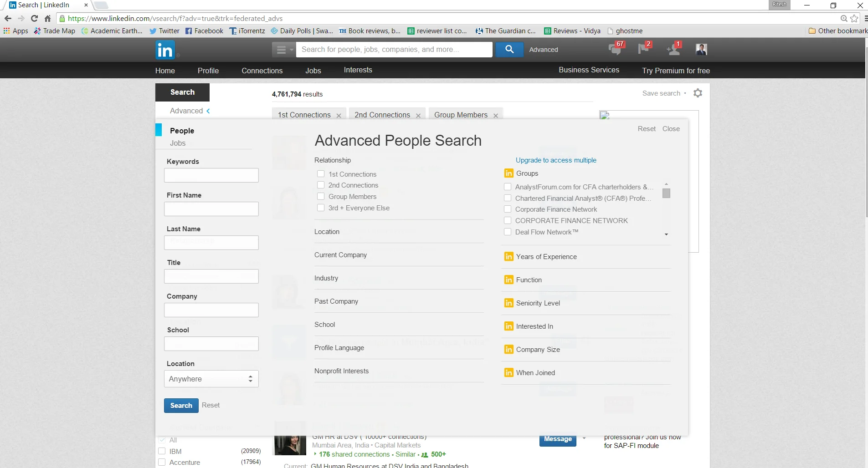Open the Location Anywhere dropdown
This screenshot has width=868, height=468.
[211, 379]
